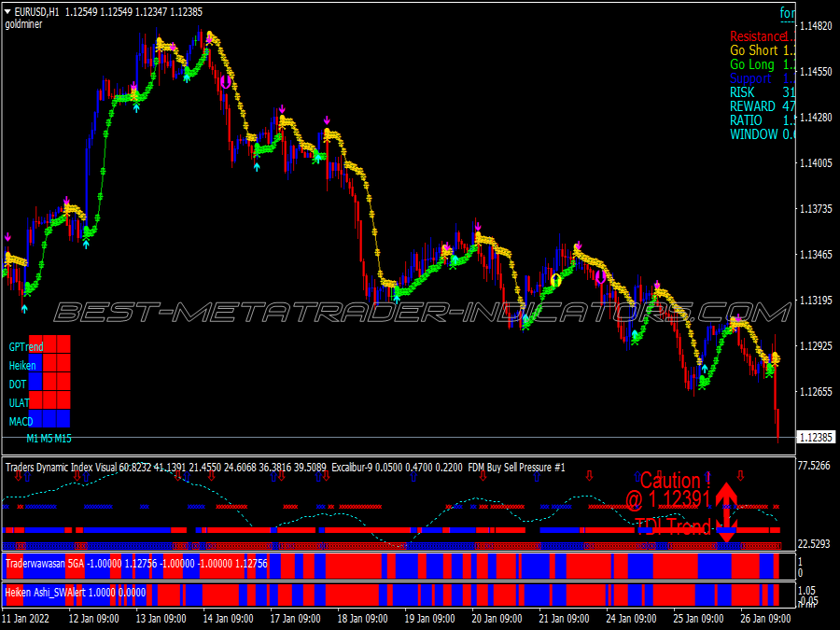This screenshot has width=840, height=630.
Task: Click the magenta circled arrow after 21 Jan
Action: [x=600, y=277]
